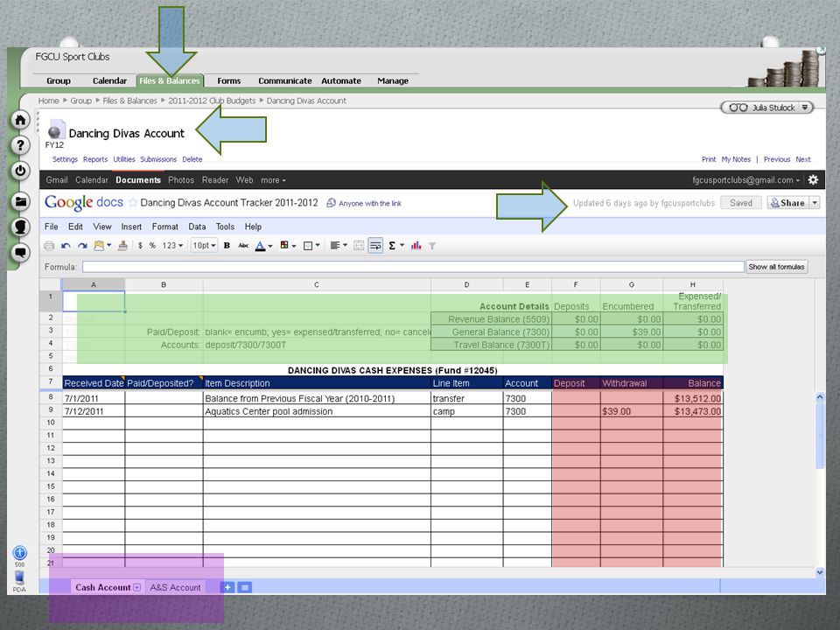Image resolution: width=840 pixels, height=630 pixels.
Task: Open the Data menu
Action: tap(197, 227)
